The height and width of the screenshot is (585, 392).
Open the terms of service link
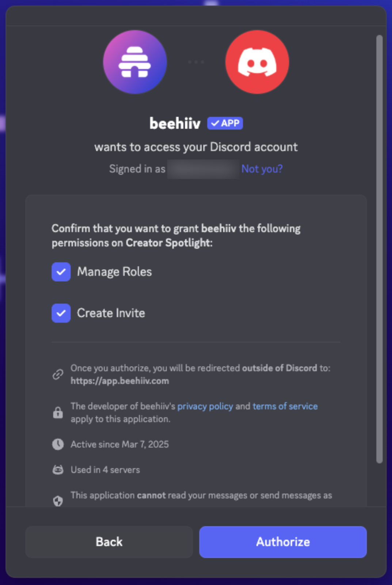pos(285,406)
